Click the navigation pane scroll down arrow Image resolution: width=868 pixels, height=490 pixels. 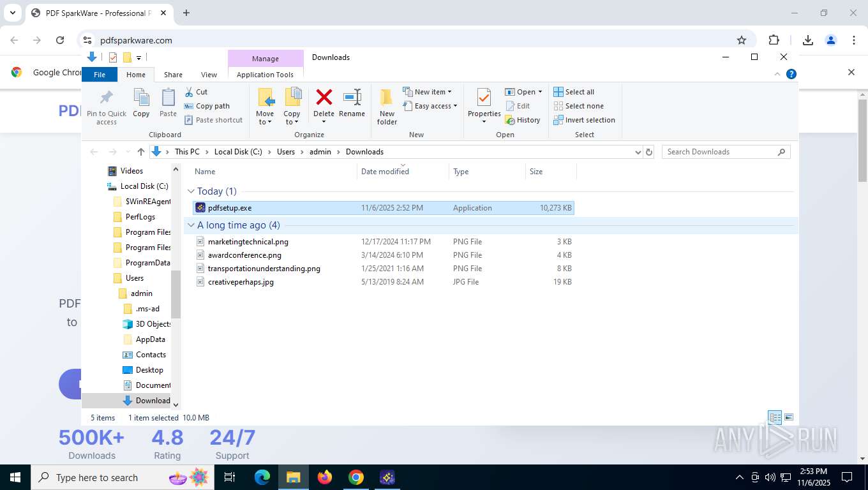pyautogui.click(x=176, y=405)
